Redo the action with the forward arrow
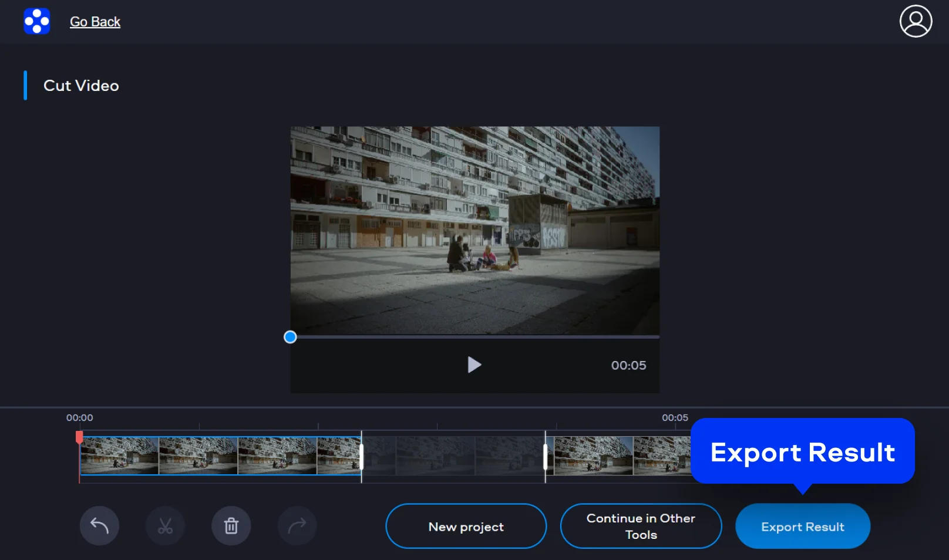 297,526
